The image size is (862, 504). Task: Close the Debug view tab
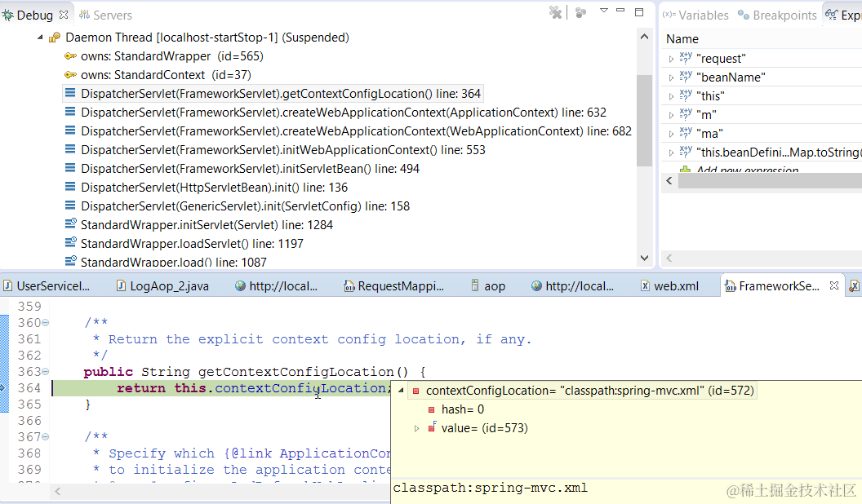tap(64, 15)
